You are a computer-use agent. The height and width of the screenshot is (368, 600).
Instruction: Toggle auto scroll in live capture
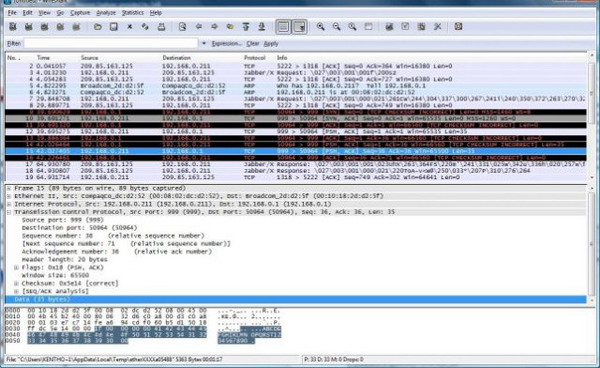coord(299,27)
